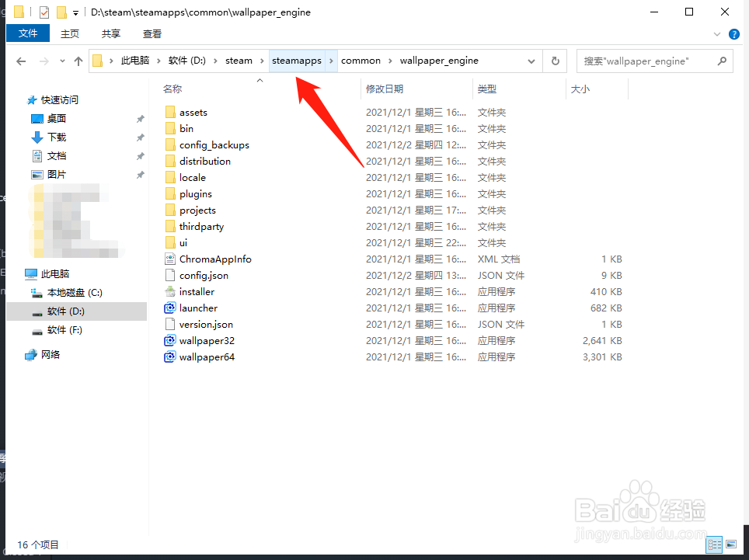749x560 pixels.
Task: Go up one folder level
Action: [78, 61]
